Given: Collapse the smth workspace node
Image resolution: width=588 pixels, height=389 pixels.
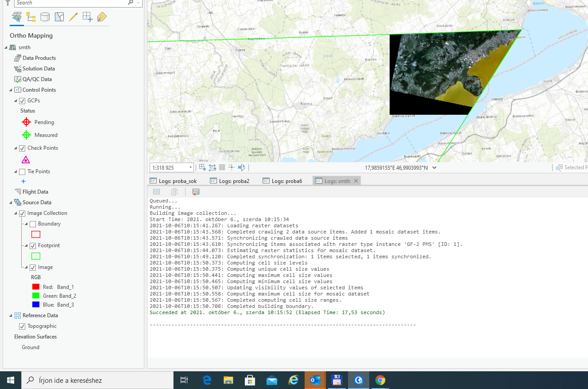Looking at the screenshot, I should [6, 47].
